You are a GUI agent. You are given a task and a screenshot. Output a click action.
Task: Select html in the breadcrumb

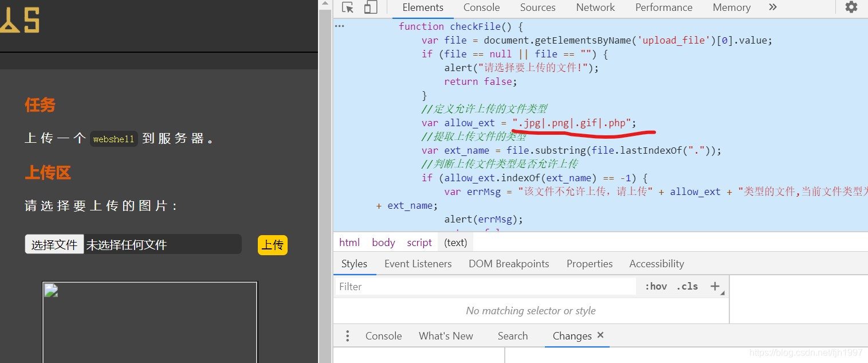pos(349,243)
